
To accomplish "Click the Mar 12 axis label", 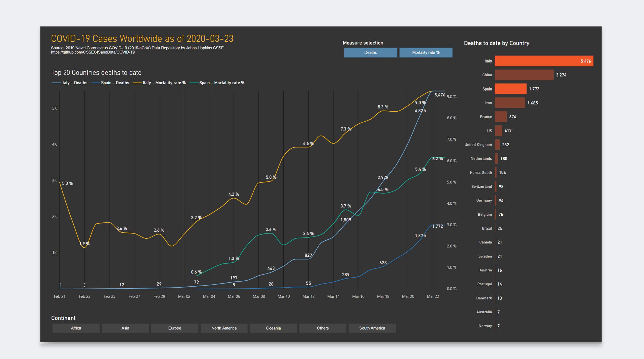I will tap(308, 296).
